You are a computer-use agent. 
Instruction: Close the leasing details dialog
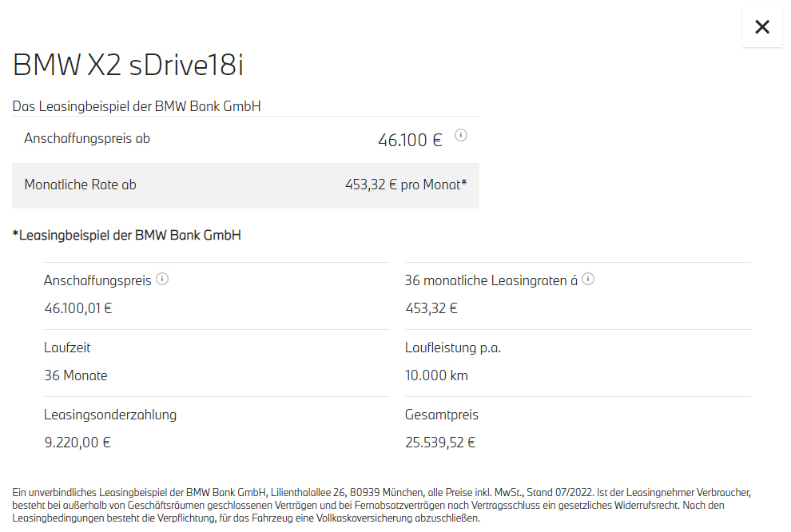coord(761,26)
